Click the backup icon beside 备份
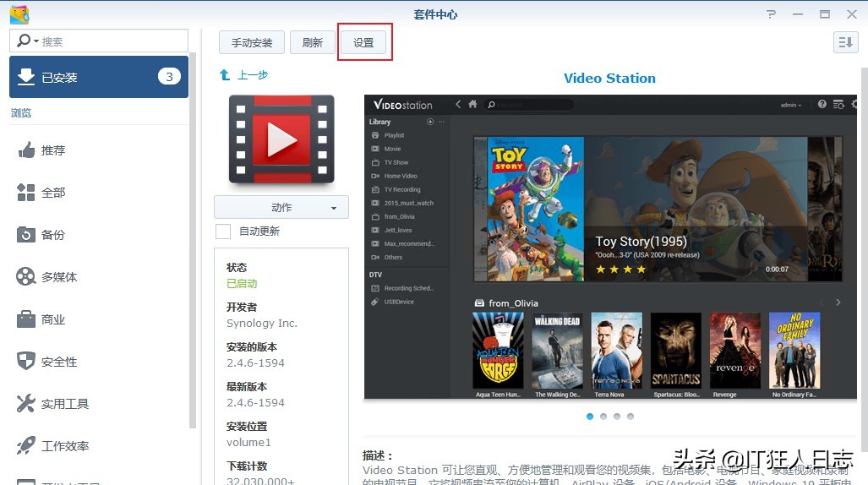 26,234
